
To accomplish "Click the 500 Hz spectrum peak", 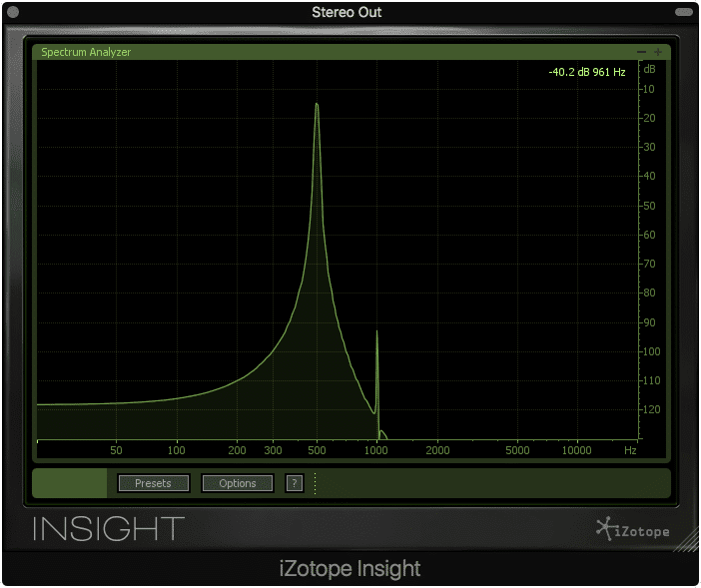I will point(317,106).
